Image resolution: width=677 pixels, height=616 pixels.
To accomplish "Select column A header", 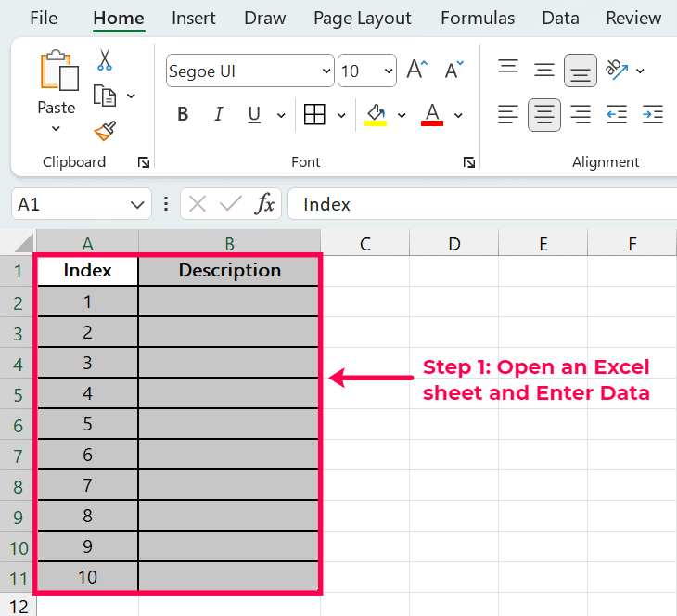I will (88, 243).
